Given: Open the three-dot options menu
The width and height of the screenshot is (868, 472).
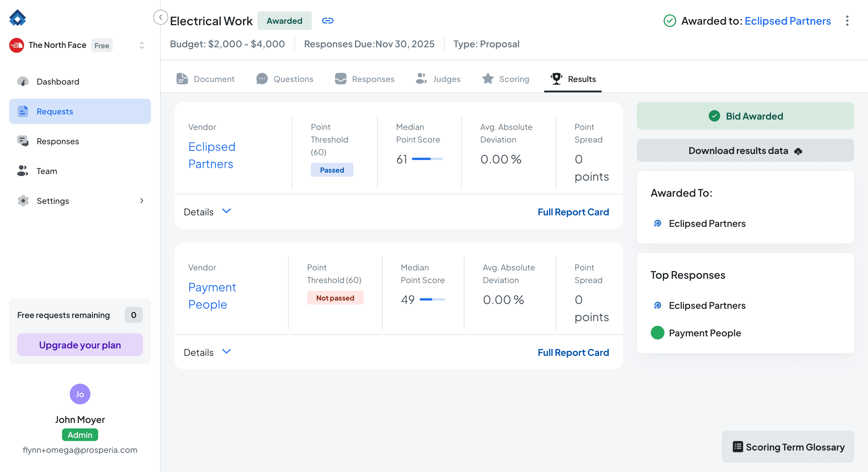Looking at the screenshot, I should [x=847, y=21].
